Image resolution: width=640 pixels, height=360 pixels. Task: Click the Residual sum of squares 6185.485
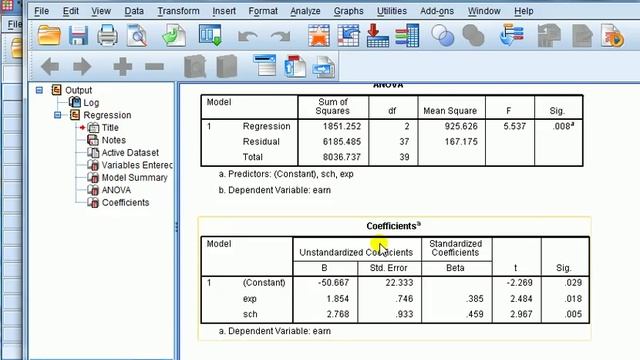(x=342, y=142)
